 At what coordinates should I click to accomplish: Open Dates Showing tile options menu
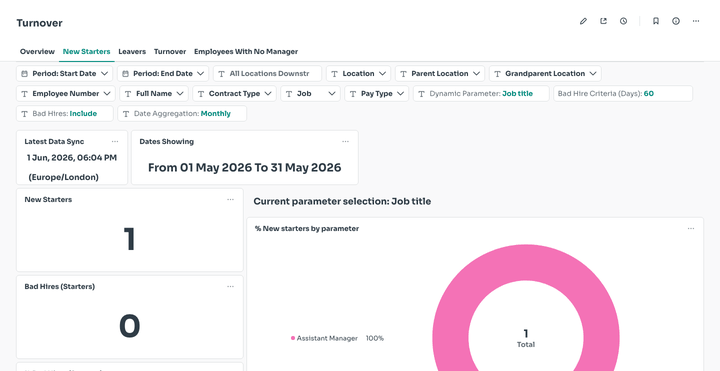click(x=345, y=141)
